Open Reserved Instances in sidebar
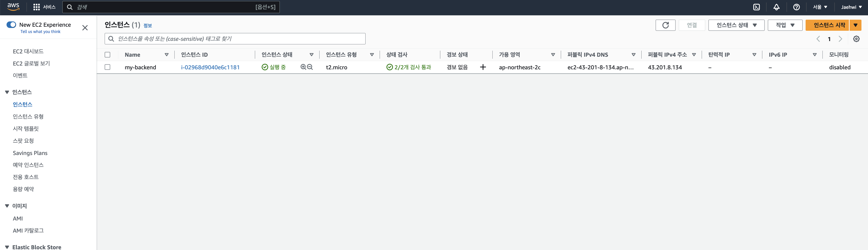The width and height of the screenshot is (868, 250). [x=28, y=165]
